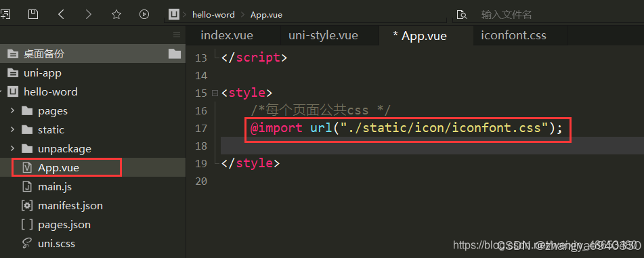Click the opening style tag on line 15

[246, 93]
